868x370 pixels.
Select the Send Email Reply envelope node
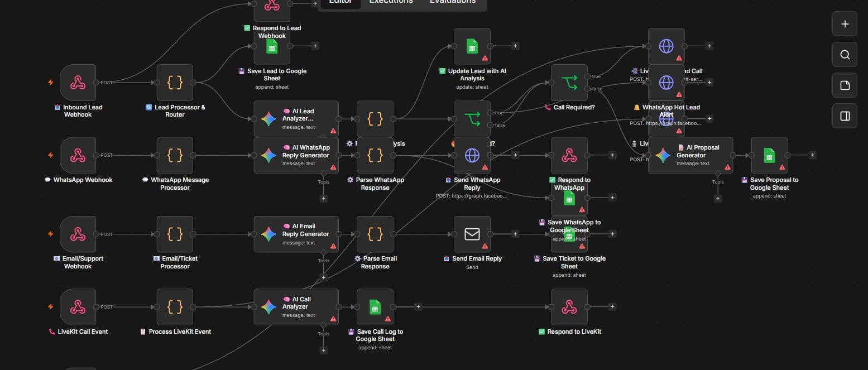tap(472, 234)
